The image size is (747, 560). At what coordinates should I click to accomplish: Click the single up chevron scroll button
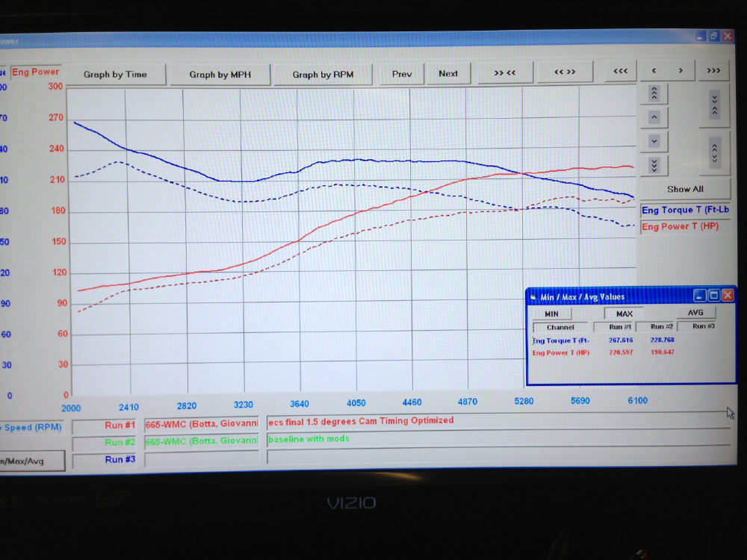click(x=654, y=117)
